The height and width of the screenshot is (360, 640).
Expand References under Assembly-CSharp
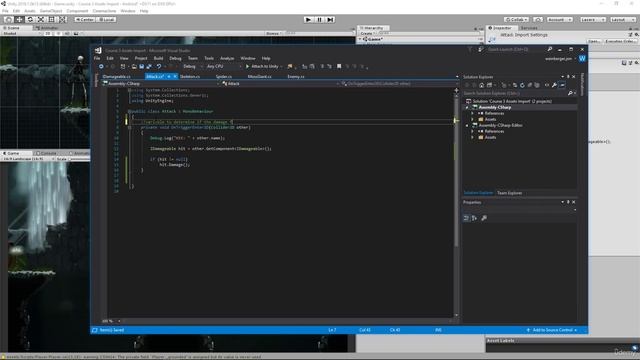click(x=473, y=113)
